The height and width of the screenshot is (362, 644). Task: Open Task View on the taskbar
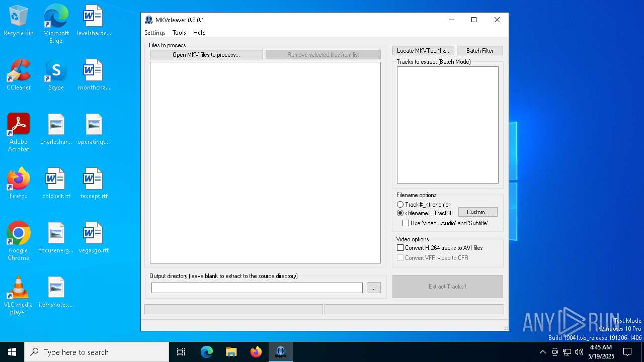tap(181, 352)
